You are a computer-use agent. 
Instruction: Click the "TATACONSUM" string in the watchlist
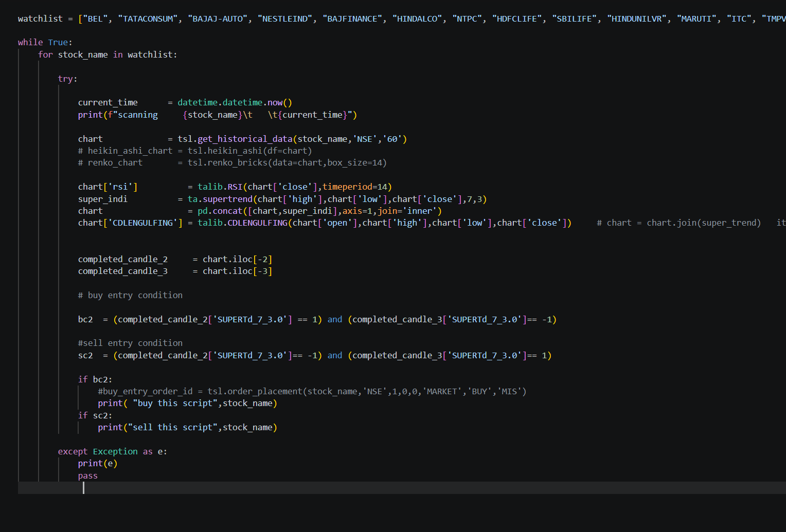148,19
